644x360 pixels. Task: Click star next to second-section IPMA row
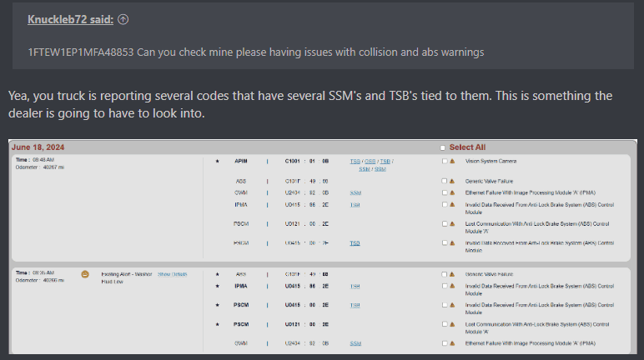(x=218, y=286)
